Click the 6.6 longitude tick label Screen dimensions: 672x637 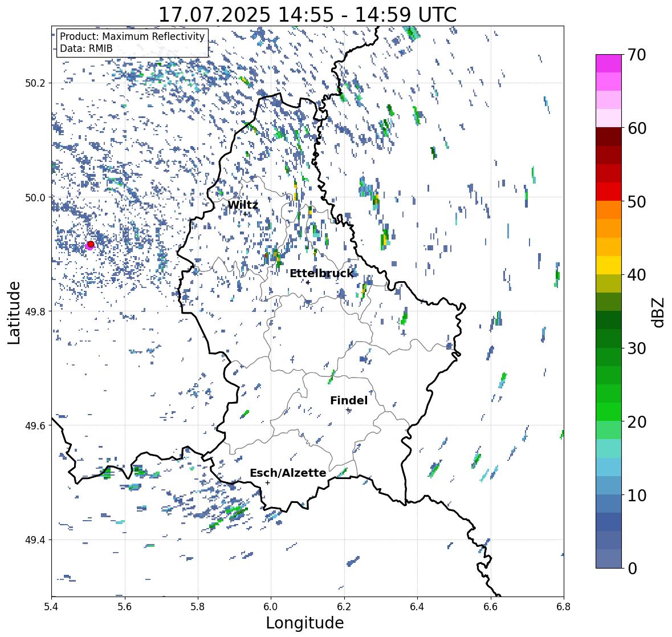(x=491, y=606)
